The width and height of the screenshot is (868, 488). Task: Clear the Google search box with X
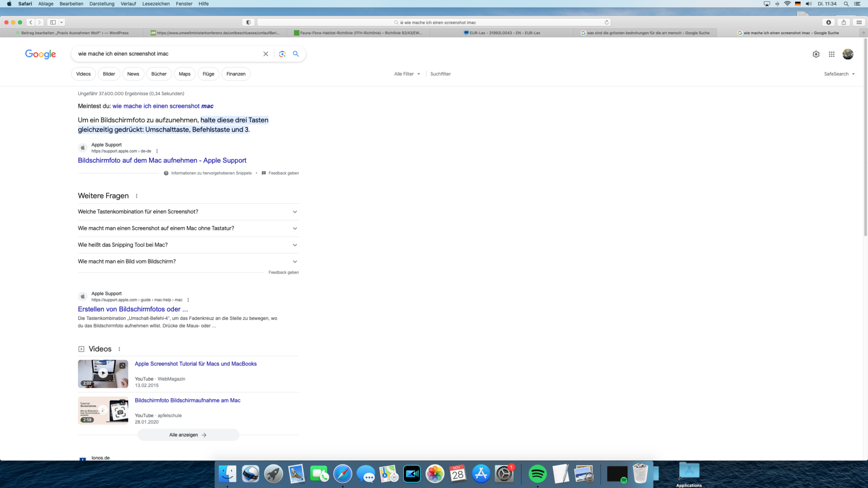pyautogui.click(x=266, y=54)
